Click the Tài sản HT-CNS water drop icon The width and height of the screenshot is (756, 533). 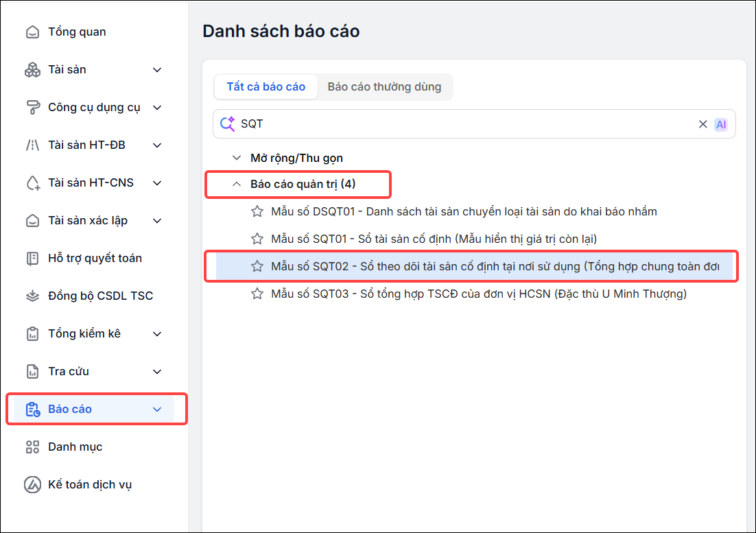click(x=32, y=182)
